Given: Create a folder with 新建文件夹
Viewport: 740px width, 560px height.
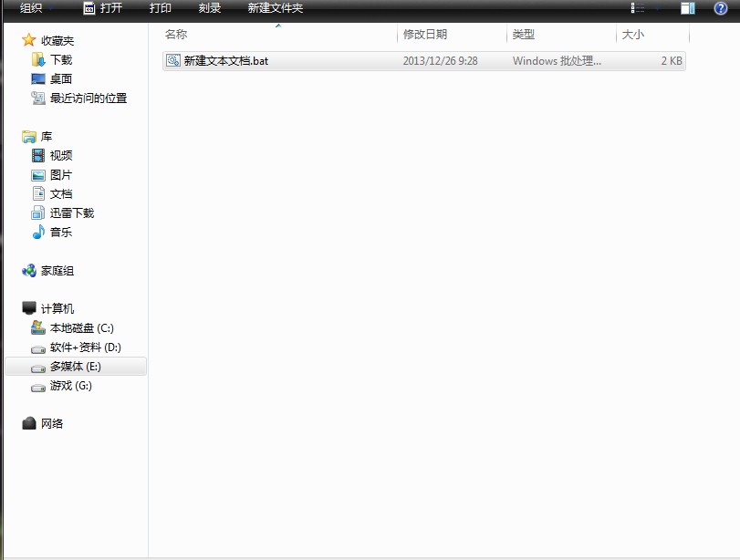Looking at the screenshot, I should 275,8.
